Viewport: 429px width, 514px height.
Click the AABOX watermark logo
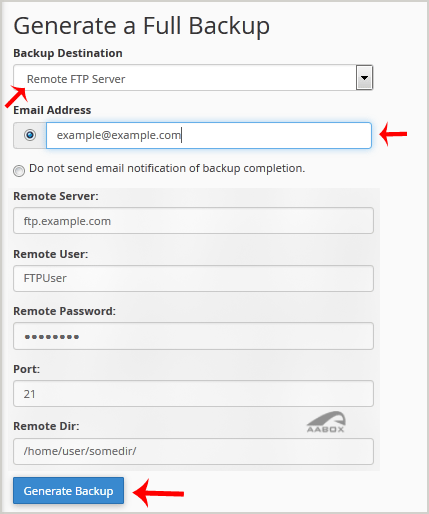pyautogui.click(x=326, y=422)
